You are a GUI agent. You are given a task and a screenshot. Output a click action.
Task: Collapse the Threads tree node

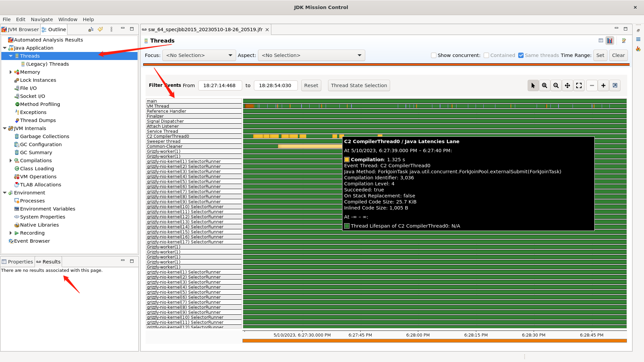click(x=11, y=56)
